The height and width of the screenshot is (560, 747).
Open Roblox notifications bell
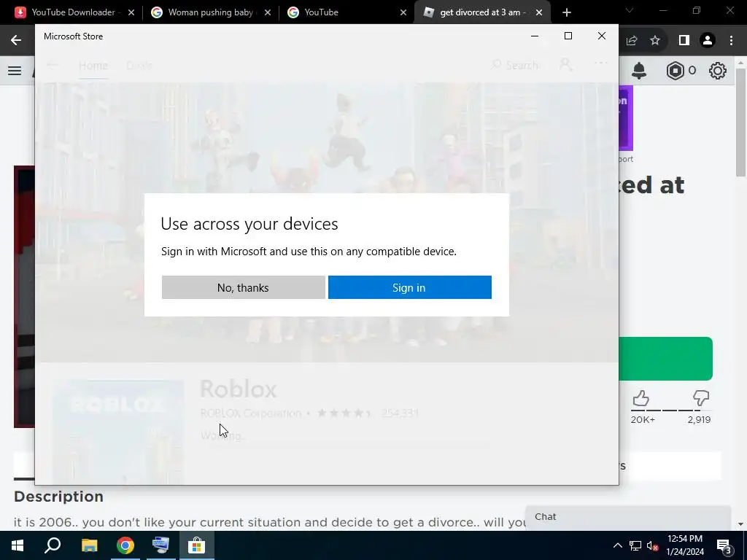point(639,71)
